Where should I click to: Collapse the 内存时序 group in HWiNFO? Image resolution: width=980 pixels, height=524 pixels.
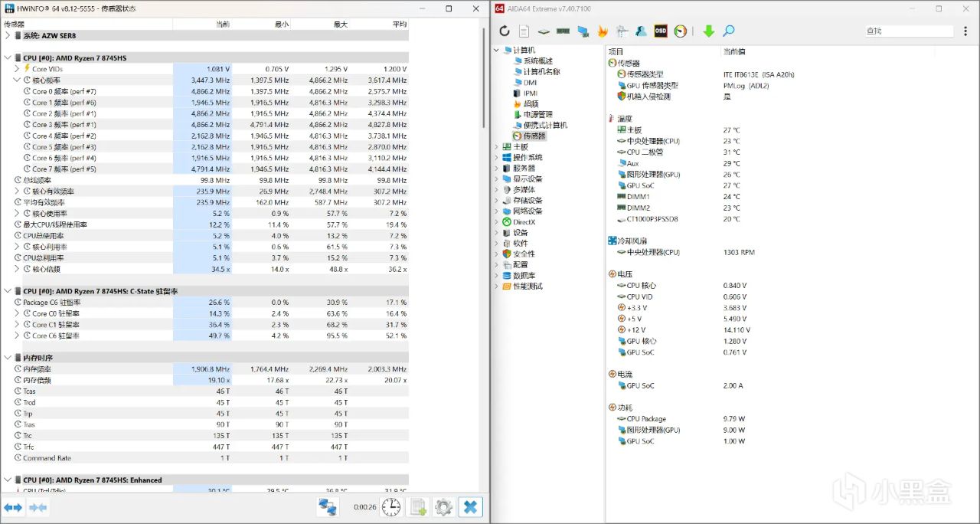[x=7, y=358]
